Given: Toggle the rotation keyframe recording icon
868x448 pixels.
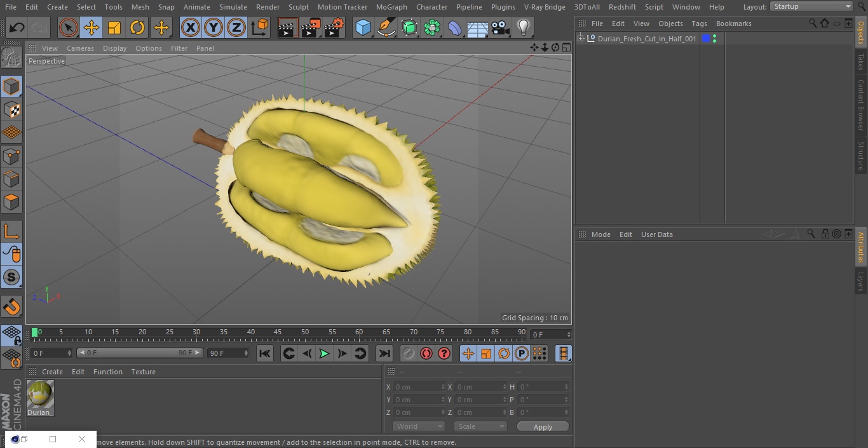Looking at the screenshot, I should [x=504, y=353].
